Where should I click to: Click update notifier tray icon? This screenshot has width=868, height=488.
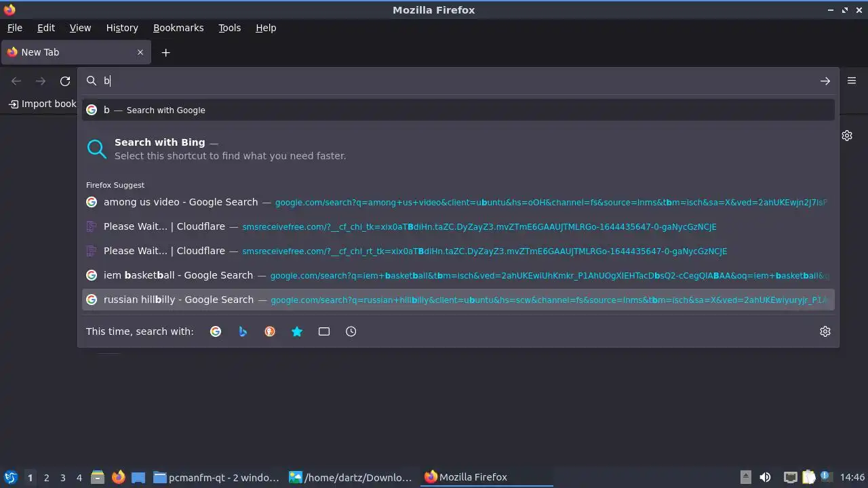click(x=826, y=477)
